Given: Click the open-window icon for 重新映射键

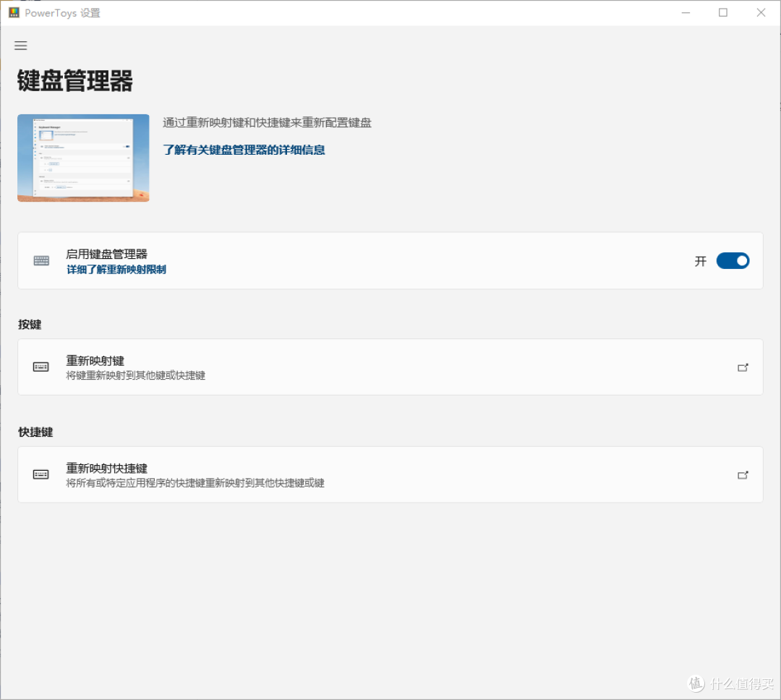Looking at the screenshot, I should tap(743, 367).
